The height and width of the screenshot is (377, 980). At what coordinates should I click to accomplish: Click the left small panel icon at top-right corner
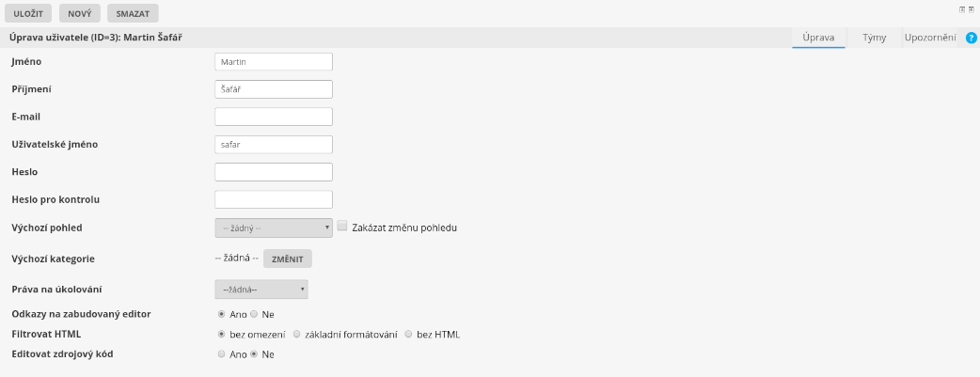click(962, 8)
